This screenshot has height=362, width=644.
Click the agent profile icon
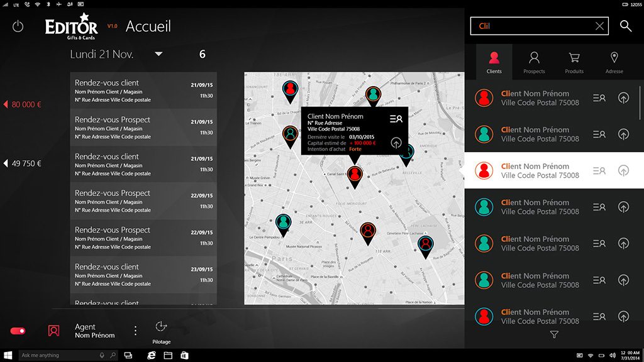point(54,331)
